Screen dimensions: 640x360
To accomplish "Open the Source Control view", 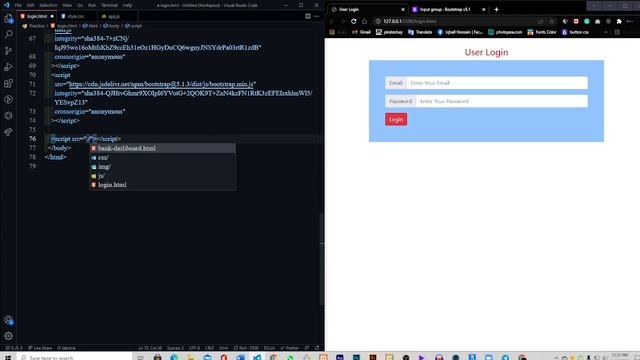I will (x=8, y=51).
